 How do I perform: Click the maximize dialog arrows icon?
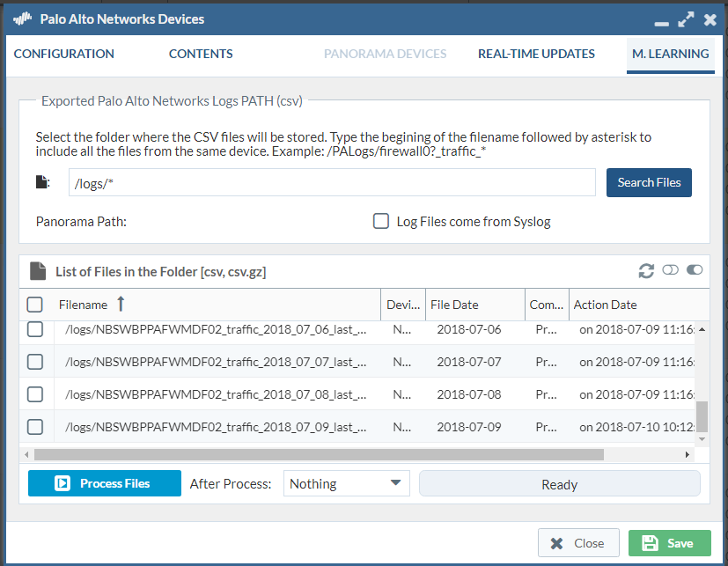pos(686,18)
